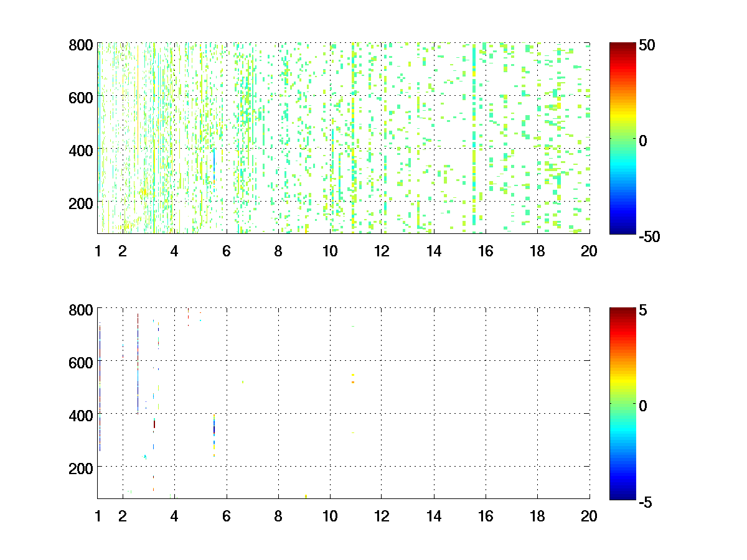
Task: Click the upper heatmap's colorbar
Action: pyautogui.click(x=622, y=138)
